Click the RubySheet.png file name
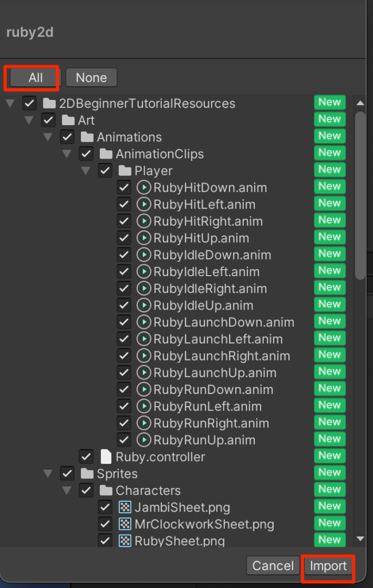The width and height of the screenshot is (373, 588). (180, 541)
